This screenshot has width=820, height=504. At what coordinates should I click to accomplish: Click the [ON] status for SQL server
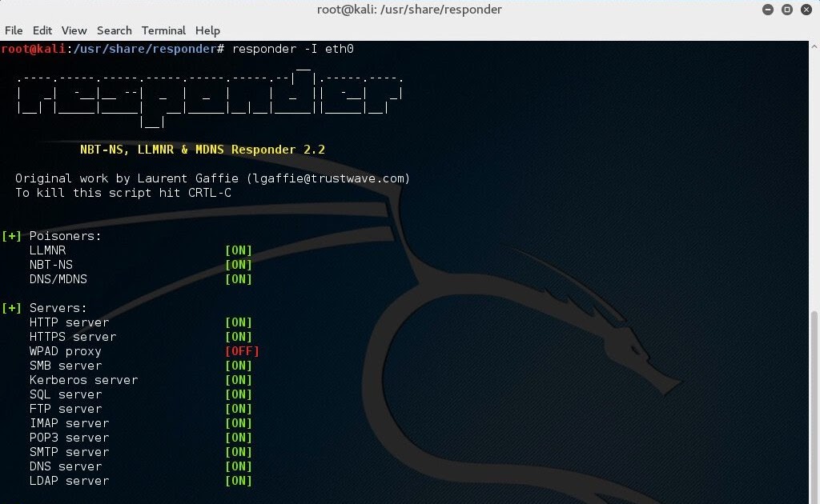coord(239,394)
